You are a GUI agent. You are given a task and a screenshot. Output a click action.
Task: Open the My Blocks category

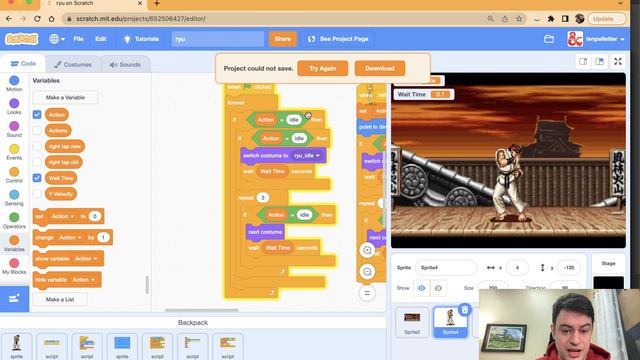click(14, 266)
